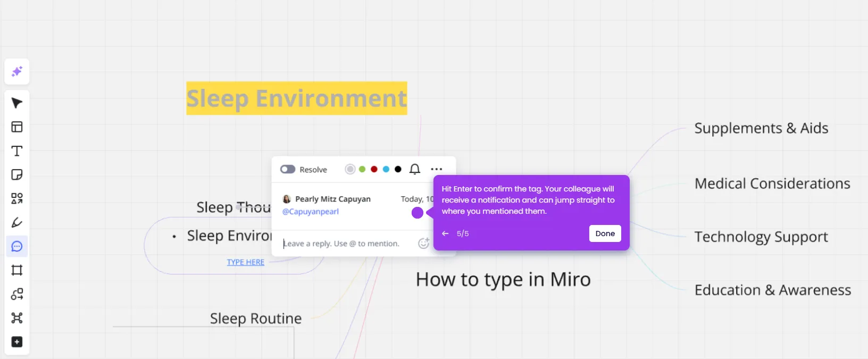Open the Miro AI sparkle tool
Image resolution: width=868 pixels, height=359 pixels.
pos(17,71)
